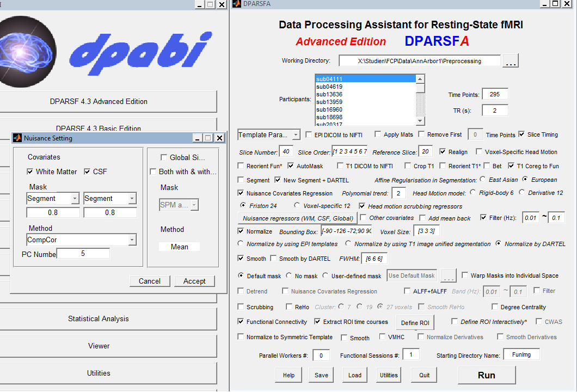Enable the VMHC checkbox
Viewport: 577px width, 392px height.
[382, 336]
